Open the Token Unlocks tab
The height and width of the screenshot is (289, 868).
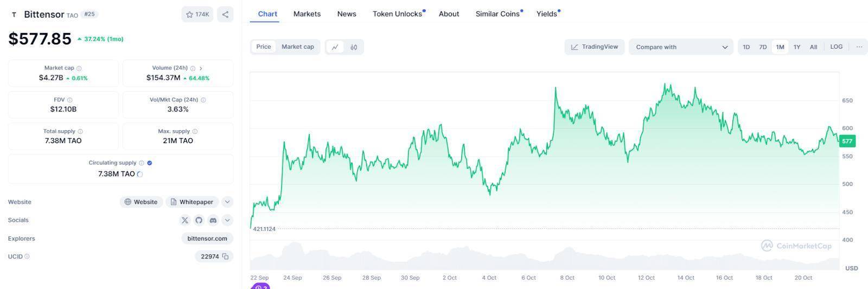(398, 14)
